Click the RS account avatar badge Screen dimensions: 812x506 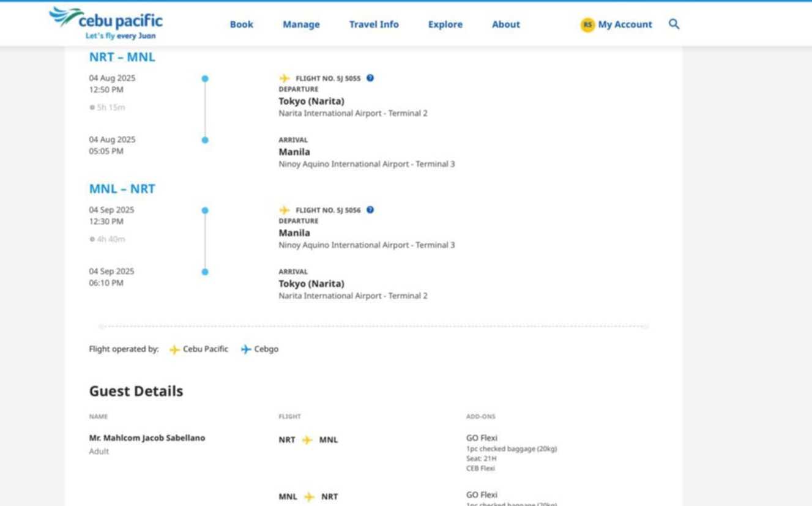pos(587,24)
